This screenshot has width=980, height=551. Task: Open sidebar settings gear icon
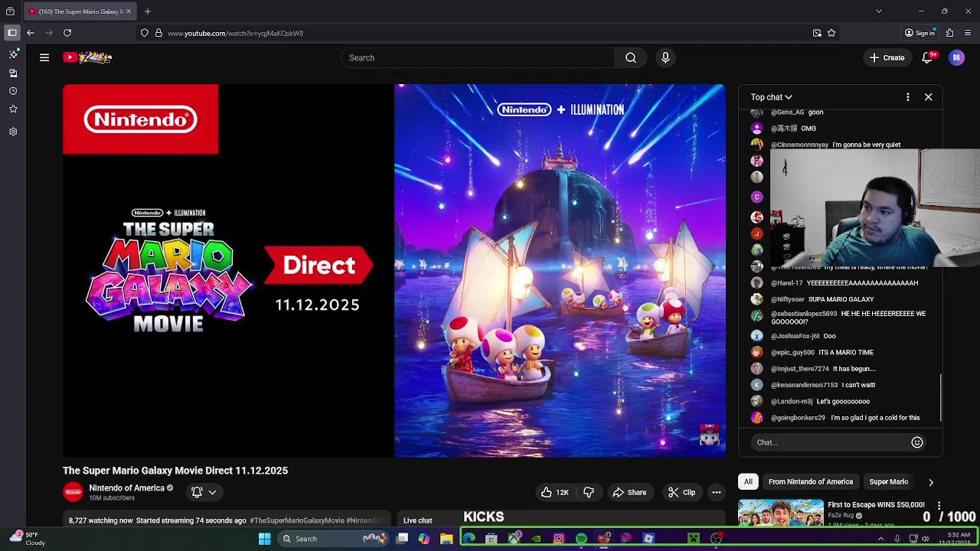(x=13, y=132)
